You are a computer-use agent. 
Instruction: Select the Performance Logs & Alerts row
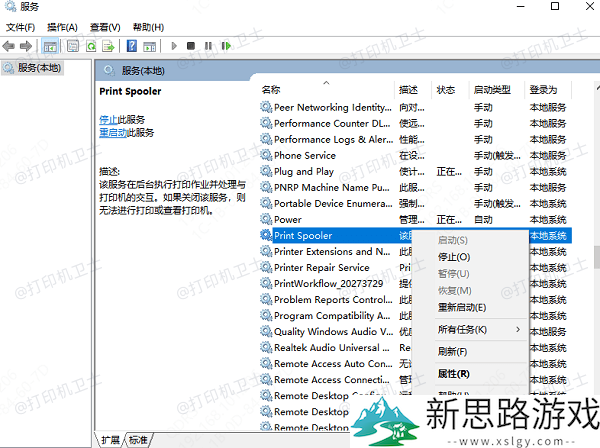tap(416, 139)
